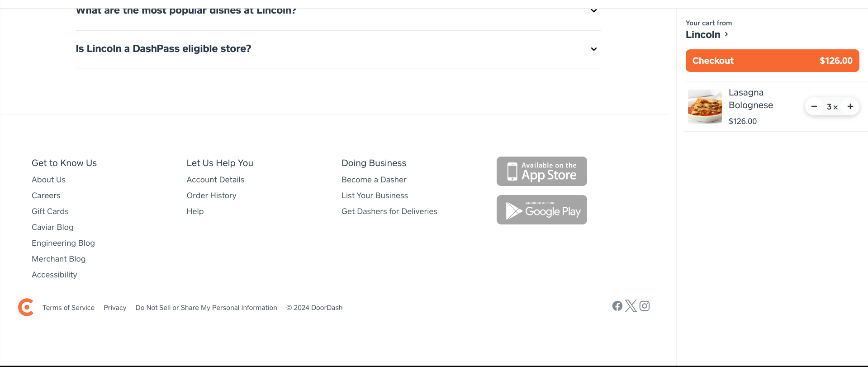
Task: Click the Lasagna Bolognese thumbnail image
Action: click(x=705, y=106)
